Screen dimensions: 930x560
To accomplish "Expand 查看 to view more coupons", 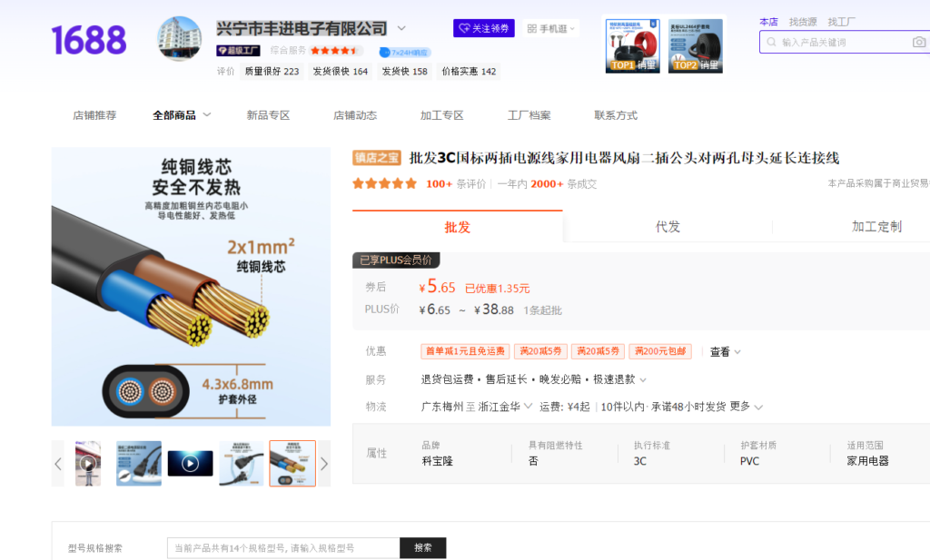I will coord(725,352).
